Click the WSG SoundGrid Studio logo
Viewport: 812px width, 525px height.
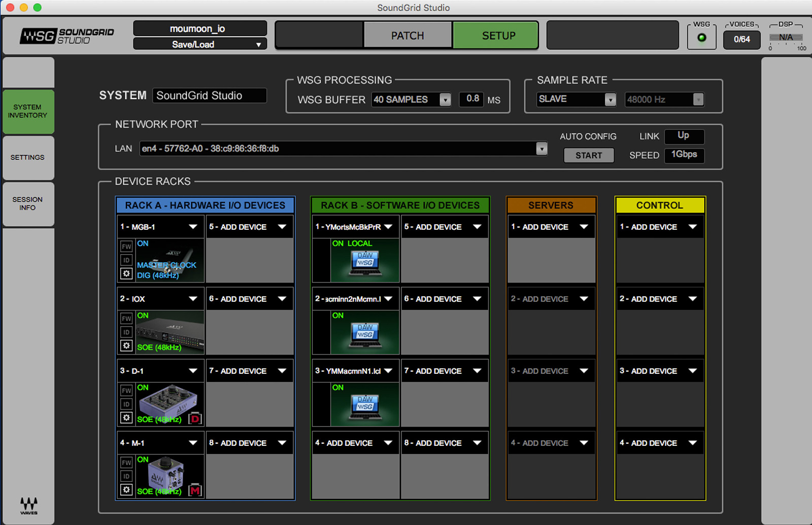(x=67, y=36)
